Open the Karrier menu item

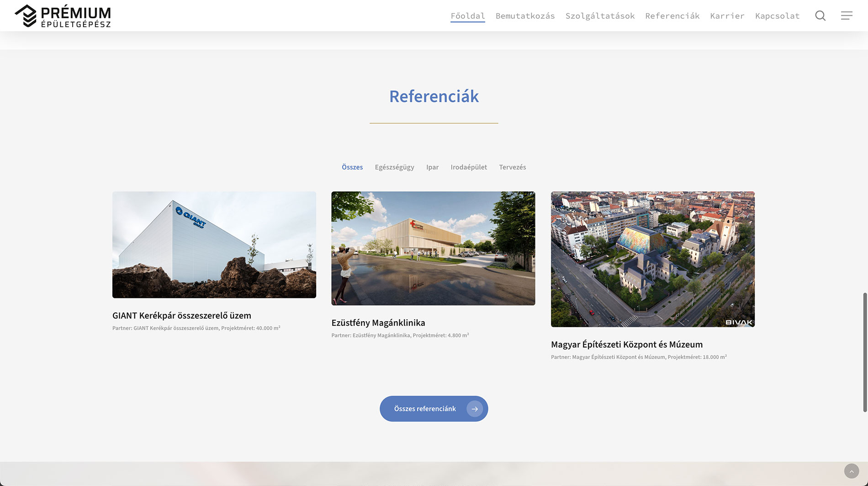click(727, 16)
